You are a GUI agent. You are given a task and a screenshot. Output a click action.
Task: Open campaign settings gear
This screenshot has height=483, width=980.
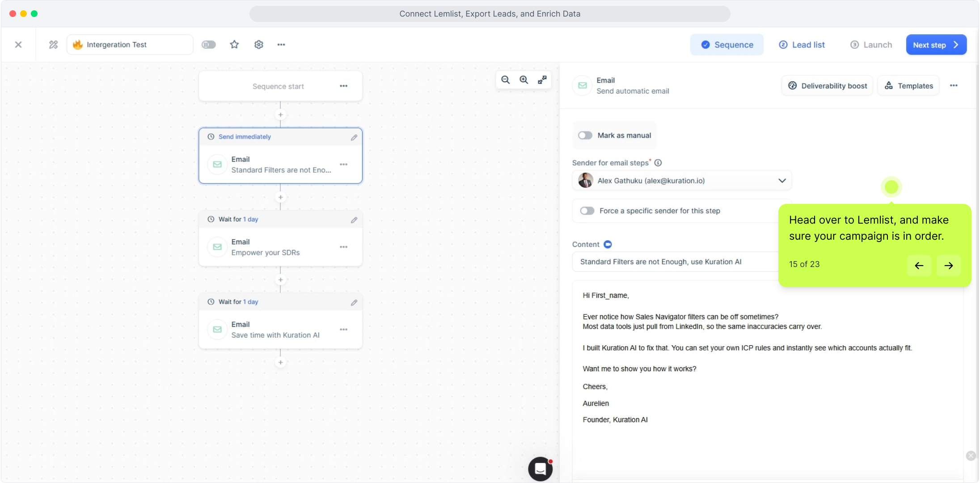[259, 45]
